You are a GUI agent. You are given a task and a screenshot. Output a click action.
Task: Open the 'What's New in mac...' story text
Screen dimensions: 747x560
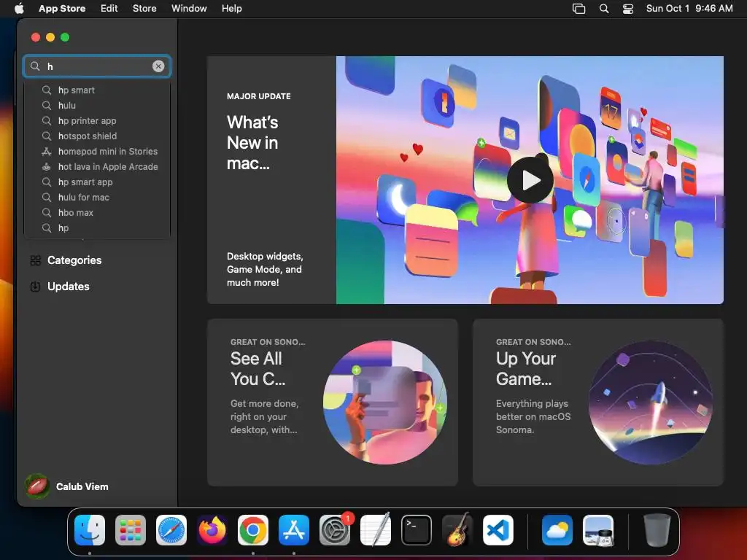coord(252,142)
